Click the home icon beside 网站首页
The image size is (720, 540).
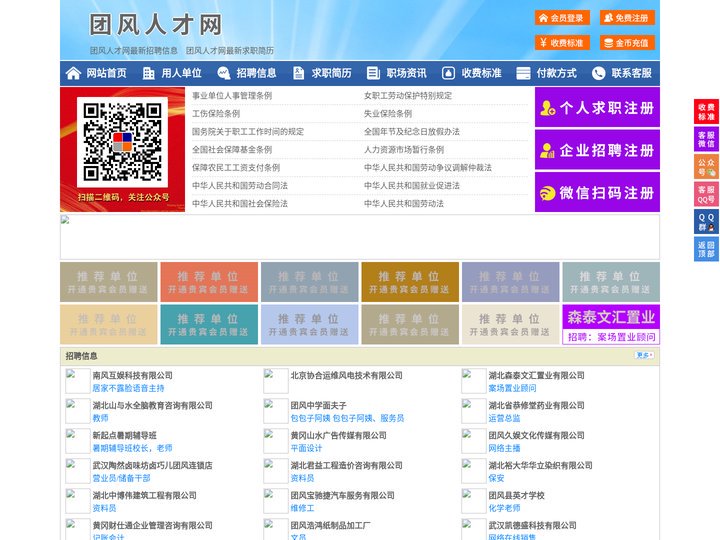point(73,73)
